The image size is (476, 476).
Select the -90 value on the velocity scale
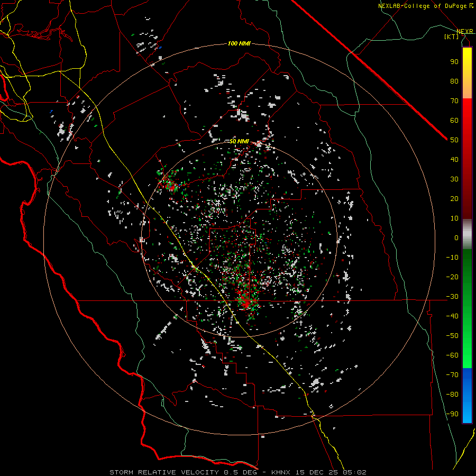(452, 414)
